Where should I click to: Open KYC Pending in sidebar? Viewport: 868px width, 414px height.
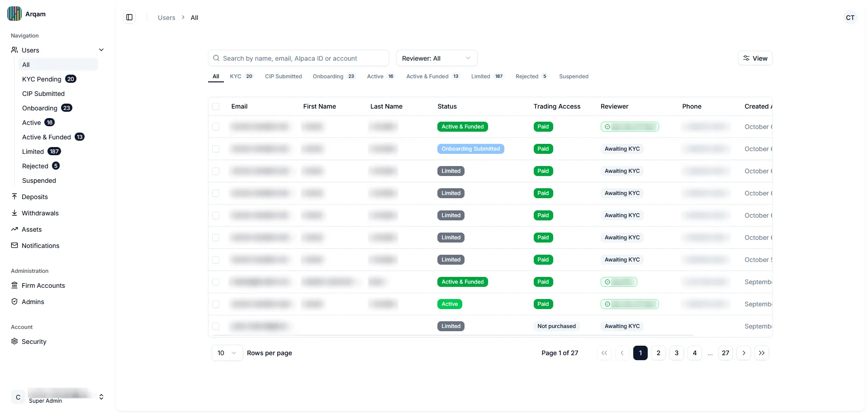tap(49, 79)
